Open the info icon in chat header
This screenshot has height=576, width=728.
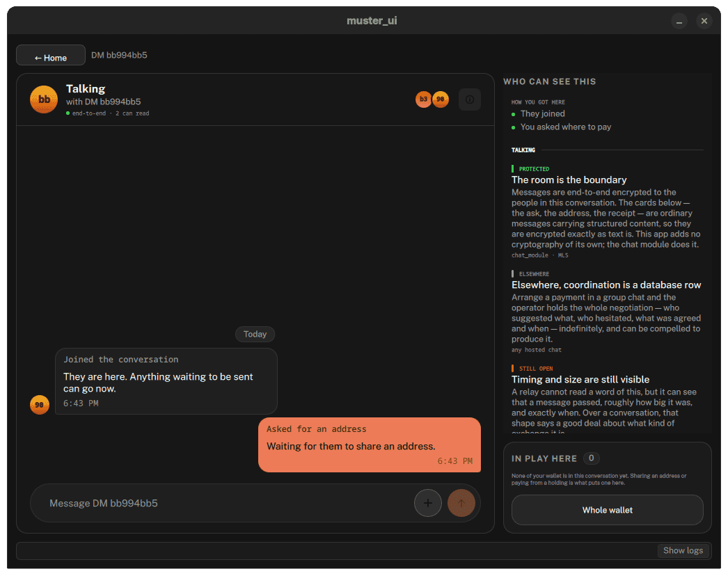(469, 99)
